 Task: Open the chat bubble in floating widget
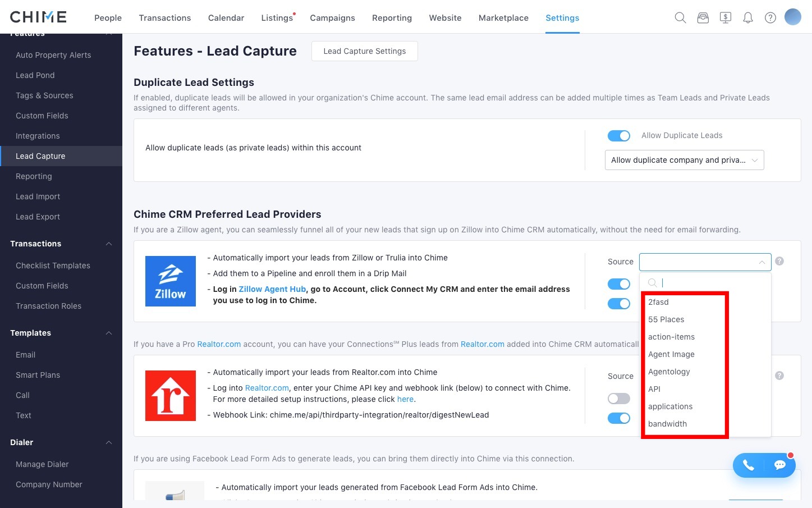pyautogui.click(x=780, y=465)
